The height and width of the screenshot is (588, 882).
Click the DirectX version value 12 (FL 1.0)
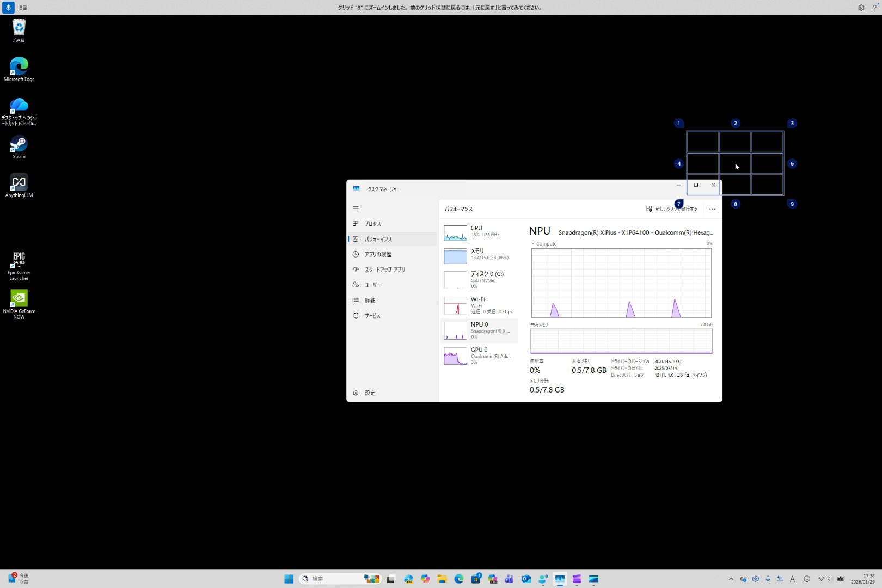click(x=681, y=375)
